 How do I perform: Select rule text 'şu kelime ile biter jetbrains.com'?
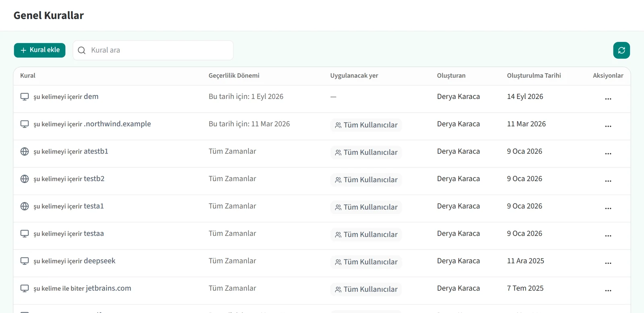82,288
